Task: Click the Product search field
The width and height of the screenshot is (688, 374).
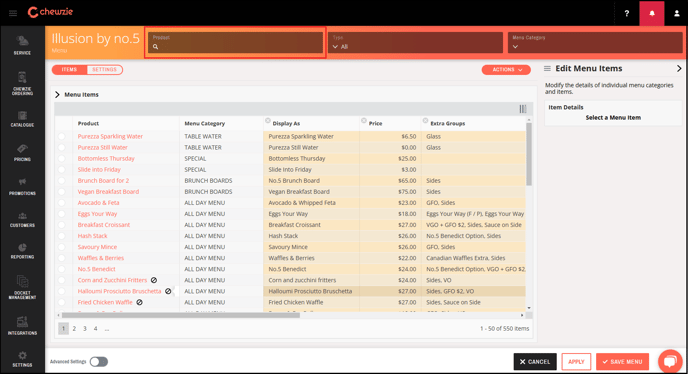Action: point(235,43)
